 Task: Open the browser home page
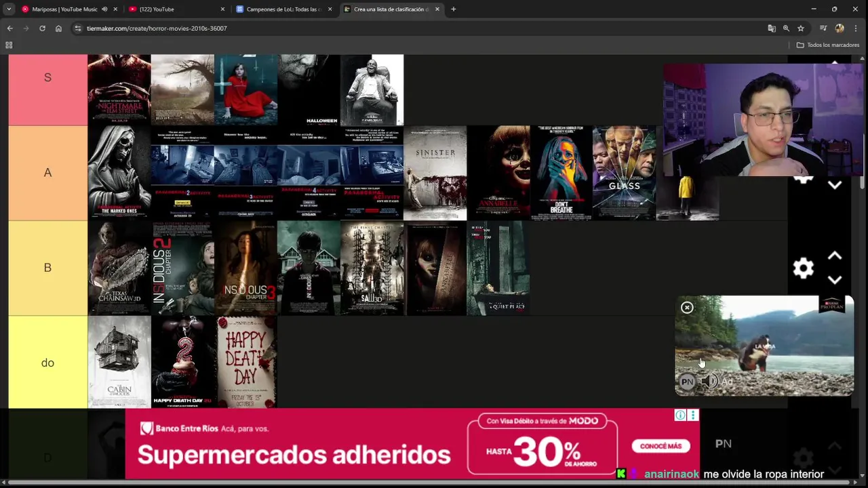tap(58, 28)
